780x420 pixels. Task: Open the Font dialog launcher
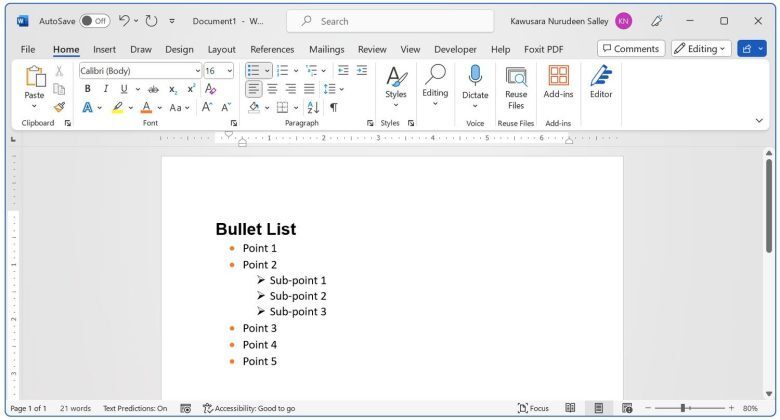tap(234, 123)
